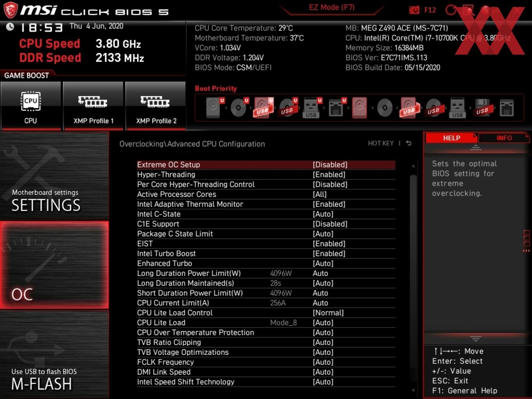Switch to the INFO tab
The width and height of the screenshot is (532, 399).
[x=504, y=138]
